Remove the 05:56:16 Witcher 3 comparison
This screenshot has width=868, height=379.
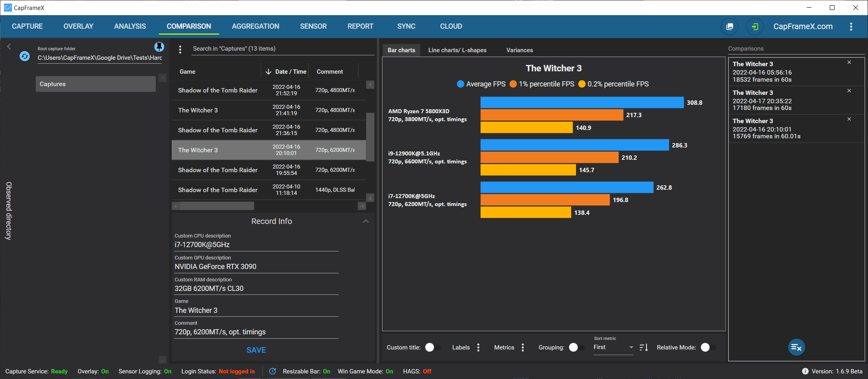[x=849, y=63]
